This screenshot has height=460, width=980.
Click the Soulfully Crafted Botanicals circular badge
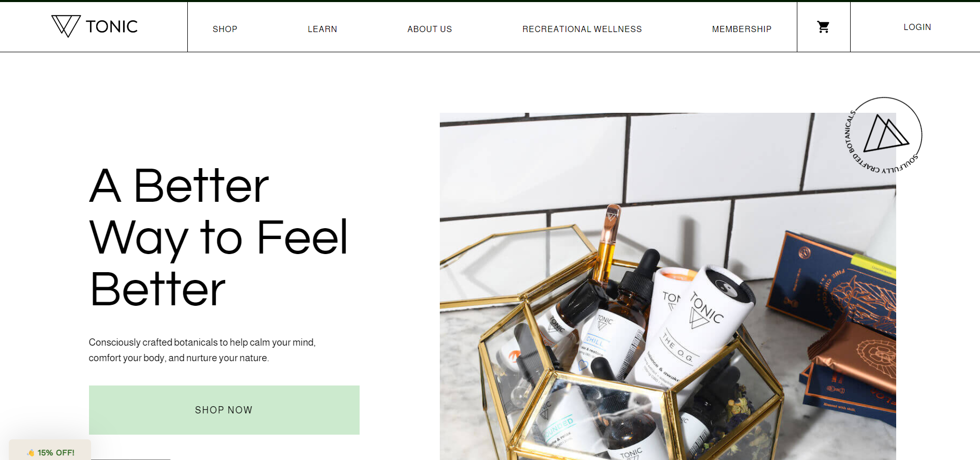click(884, 136)
